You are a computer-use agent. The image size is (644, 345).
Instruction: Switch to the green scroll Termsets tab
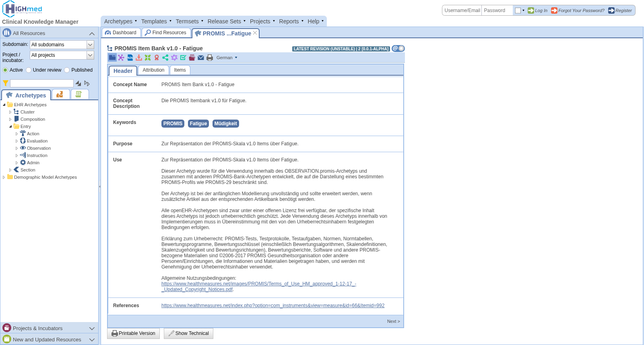(x=80, y=94)
